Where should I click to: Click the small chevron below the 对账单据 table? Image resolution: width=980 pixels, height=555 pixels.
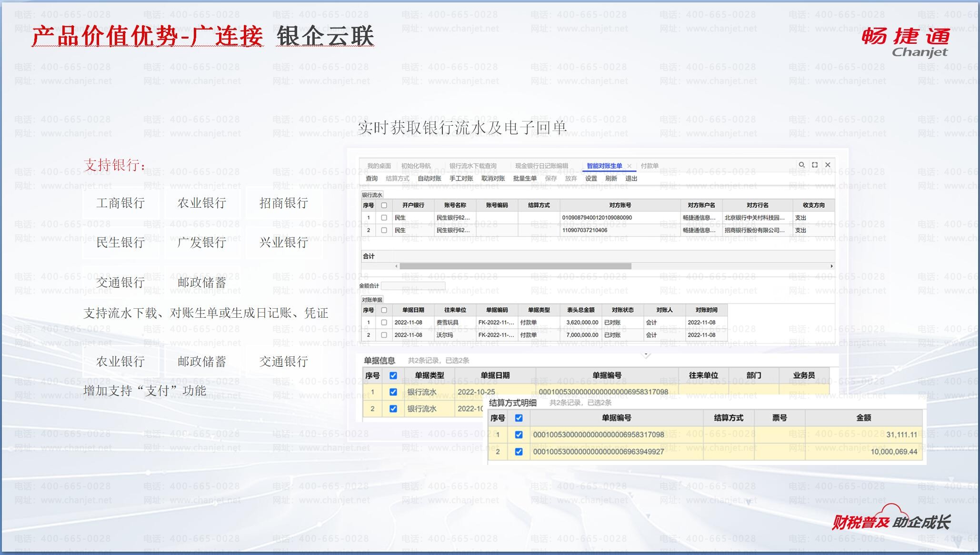646,355
